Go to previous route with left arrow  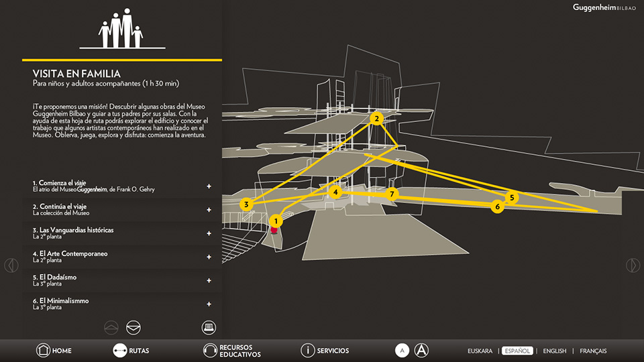pyautogui.click(x=11, y=265)
